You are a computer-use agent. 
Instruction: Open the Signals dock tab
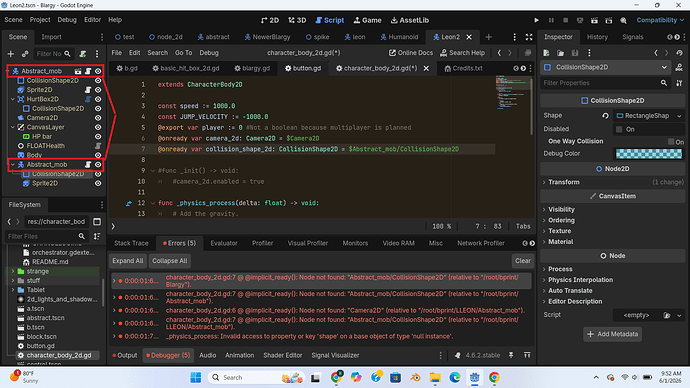point(632,37)
